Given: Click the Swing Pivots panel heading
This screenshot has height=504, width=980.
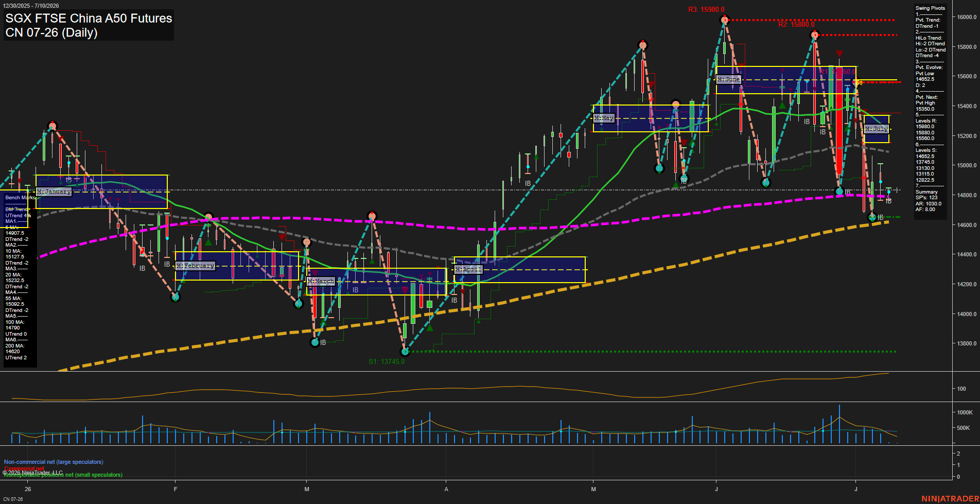Looking at the screenshot, I should coord(930,8).
